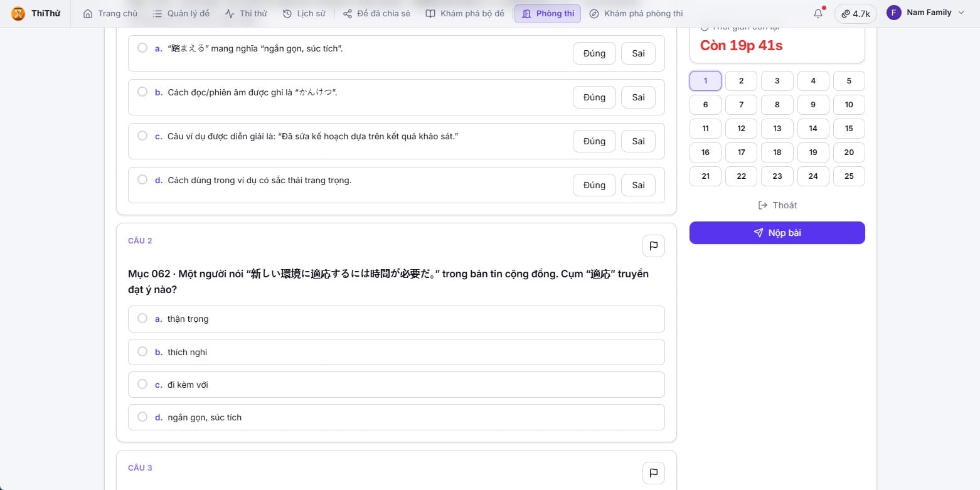980x490 pixels.
Task: Select radio for statement a “踏まえる”
Action: [x=142, y=48]
